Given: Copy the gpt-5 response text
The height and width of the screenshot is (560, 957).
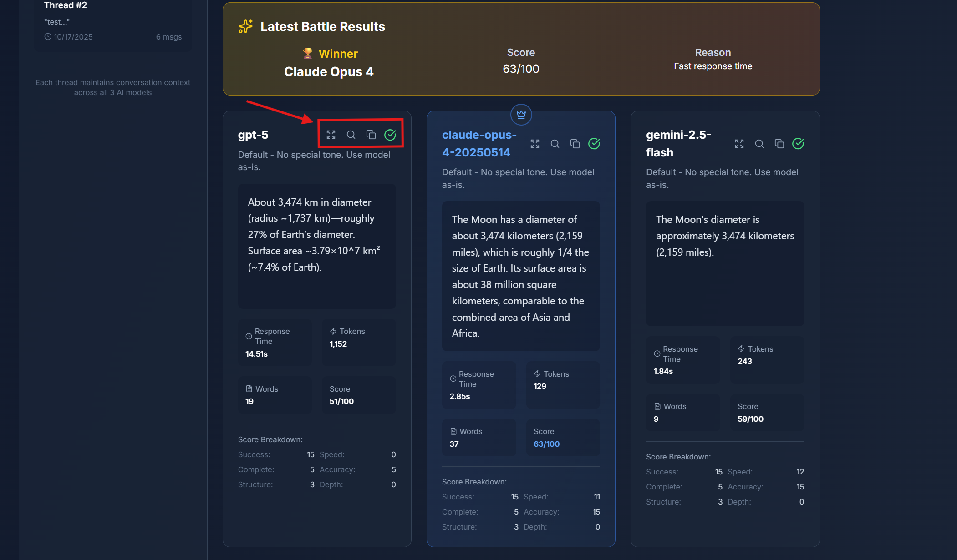Looking at the screenshot, I should pos(371,135).
